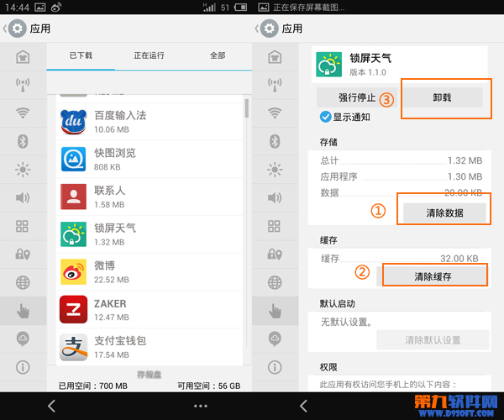Screen dimensions: 504x420
Task: Select hand pointer apps icon, left sidebar
Action: click(23, 311)
